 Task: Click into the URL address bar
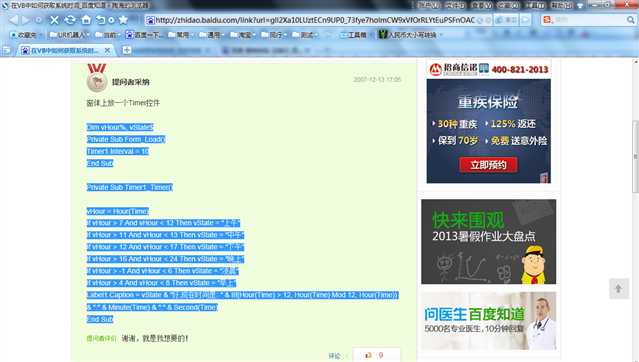(315, 20)
